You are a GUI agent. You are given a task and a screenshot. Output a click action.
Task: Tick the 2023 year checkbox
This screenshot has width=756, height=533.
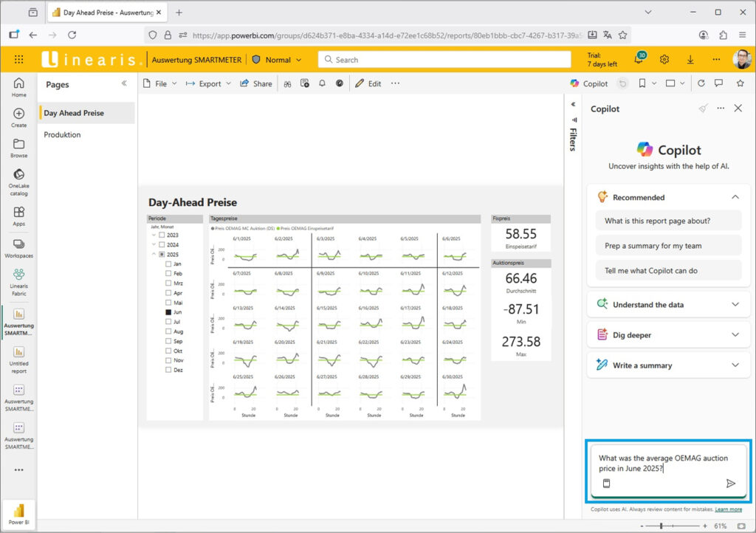[162, 235]
